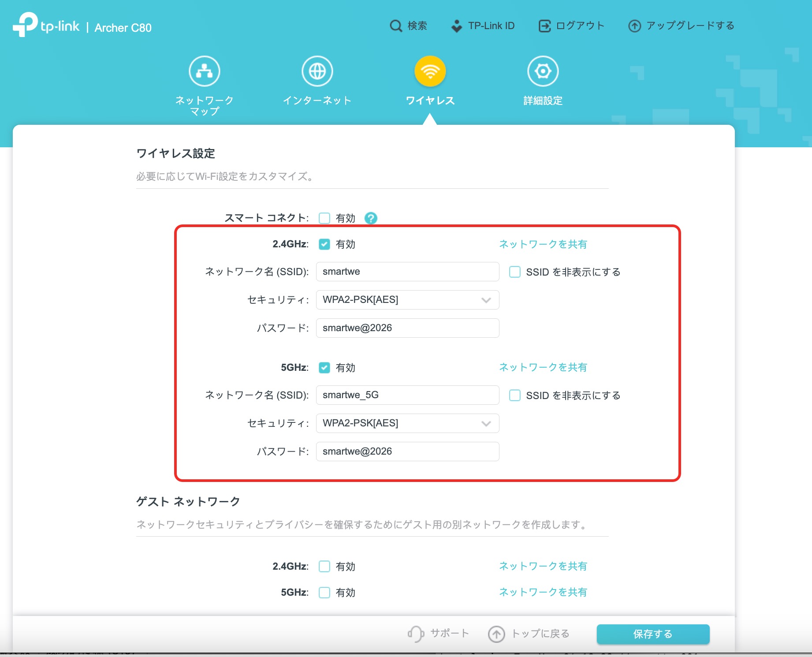Click the 5GHz password input field
Image resolution: width=812 pixels, height=657 pixels.
[407, 452]
